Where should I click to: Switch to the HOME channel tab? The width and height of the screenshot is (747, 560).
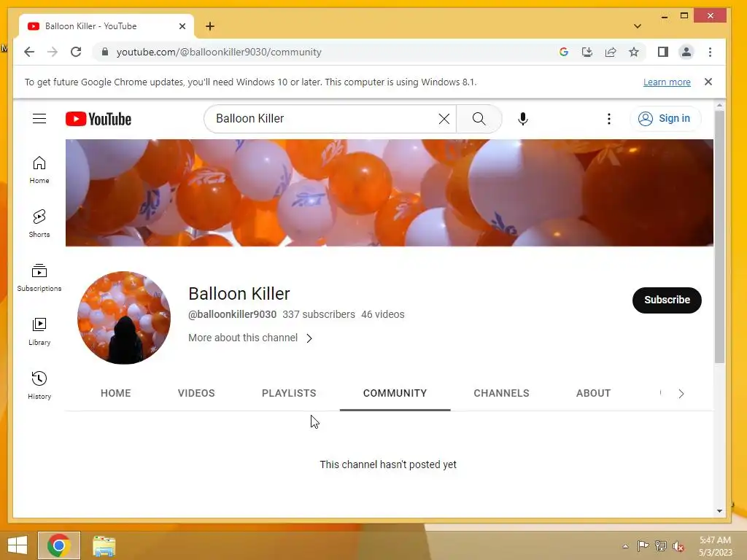click(116, 393)
